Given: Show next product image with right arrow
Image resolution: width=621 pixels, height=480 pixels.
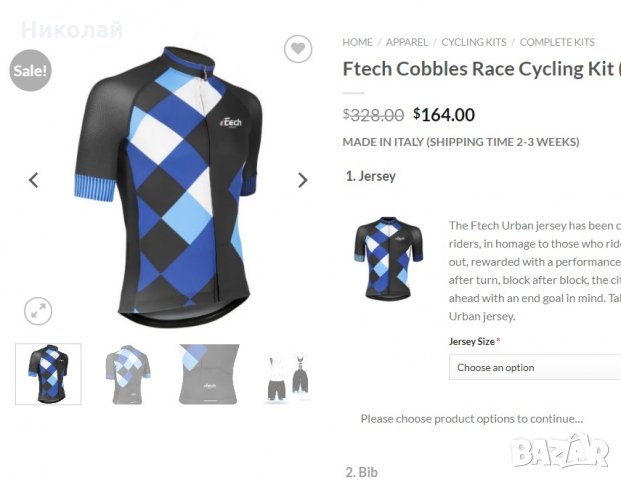Looking at the screenshot, I should coord(303,180).
